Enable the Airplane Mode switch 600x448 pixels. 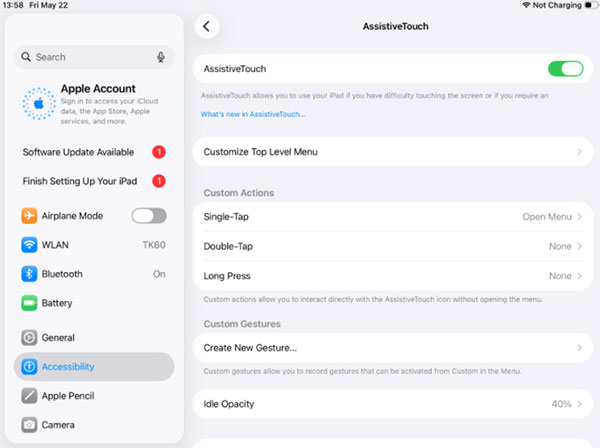149,216
